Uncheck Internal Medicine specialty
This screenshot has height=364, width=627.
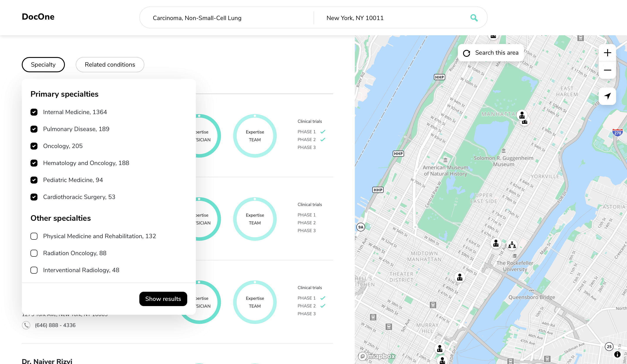click(x=34, y=112)
